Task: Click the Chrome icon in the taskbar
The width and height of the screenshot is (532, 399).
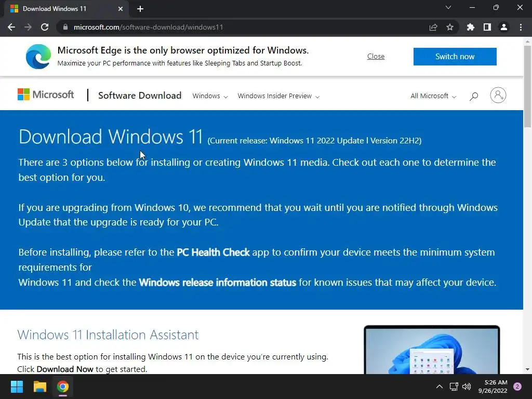Action: (63, 387)
